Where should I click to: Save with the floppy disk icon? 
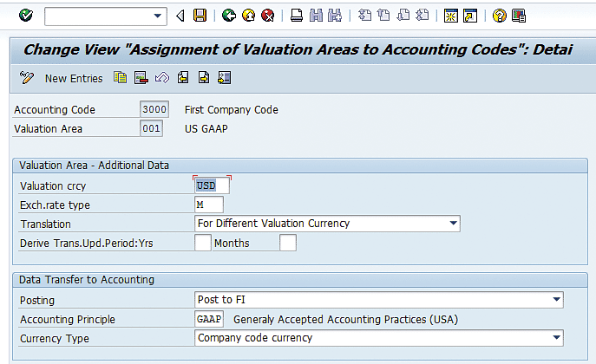[200, 16]
